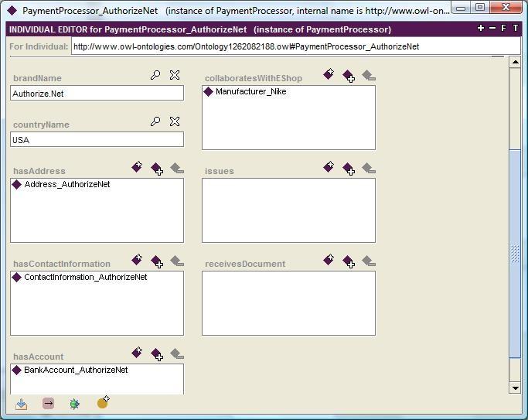Click into the brandName text field

(x=97, y=93)
